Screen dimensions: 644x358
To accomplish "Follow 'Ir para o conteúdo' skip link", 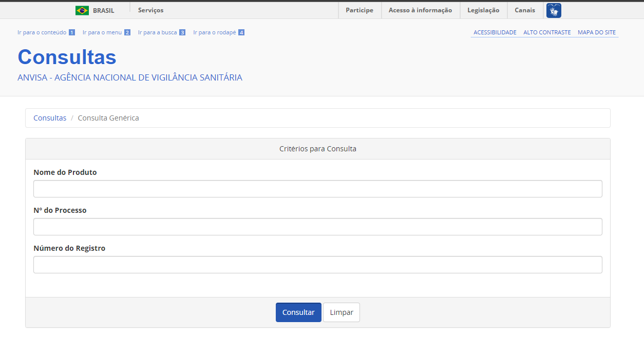I will [x=46, y=32].
